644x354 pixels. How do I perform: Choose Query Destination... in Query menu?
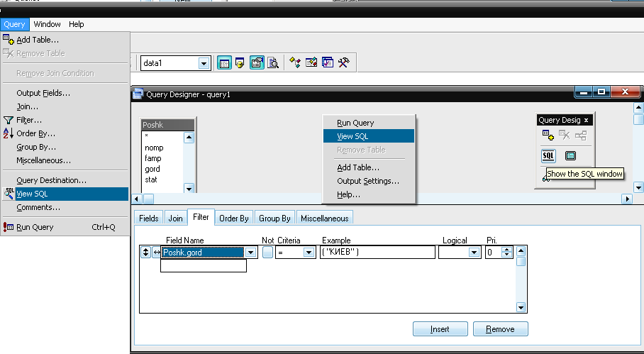[65, 180]
